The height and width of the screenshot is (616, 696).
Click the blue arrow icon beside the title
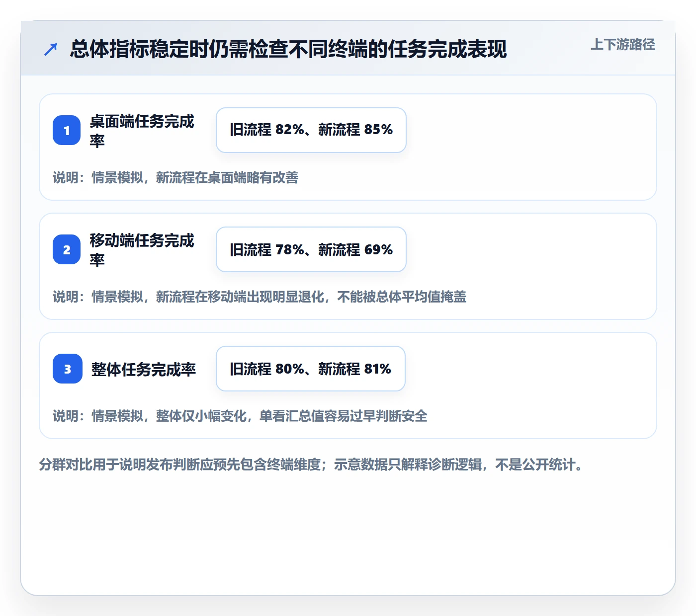click(x=51, y=49)
